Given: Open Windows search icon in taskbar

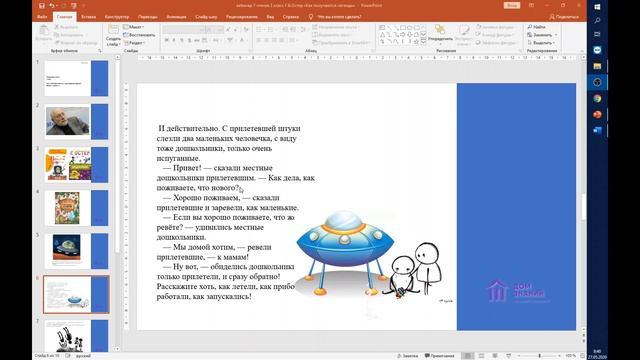Looking at the screenshot, I should [x=597, y=20].
